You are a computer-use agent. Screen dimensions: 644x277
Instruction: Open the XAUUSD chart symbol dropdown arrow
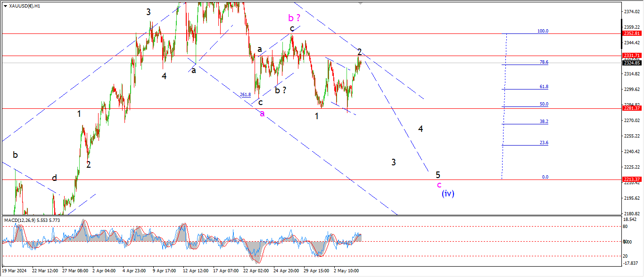coord(6,6)
